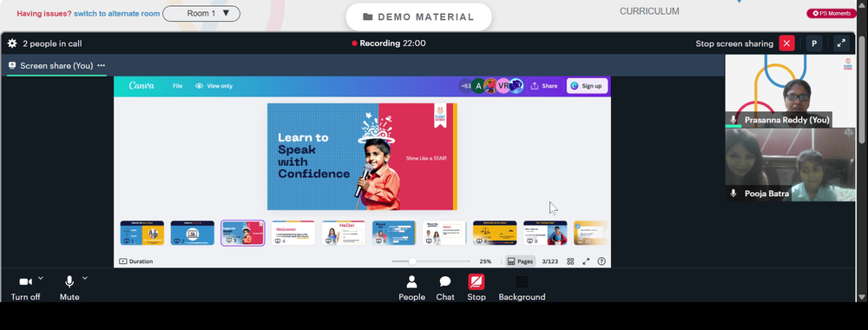This screenshot has height=330, width=868.
Task: Click the Canva Share button
Action: [x=544, y=86]
